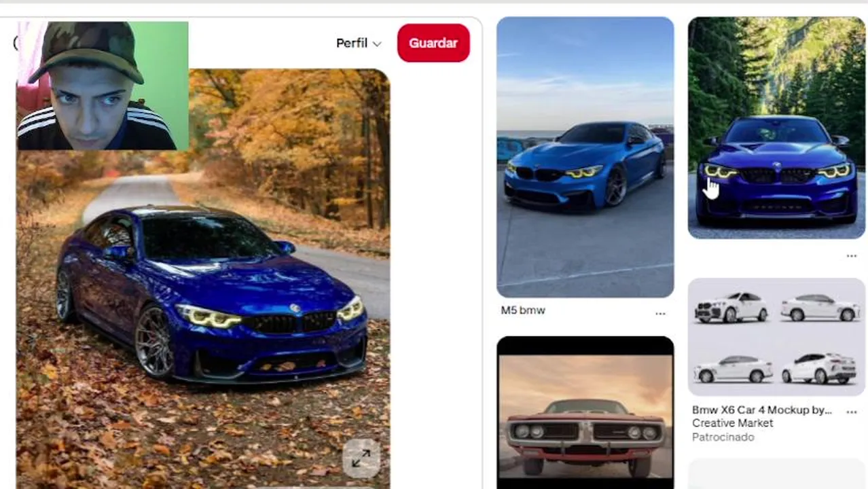Save the pin with the Guardar button
The image size is (868, 489).
click(433, 43)
